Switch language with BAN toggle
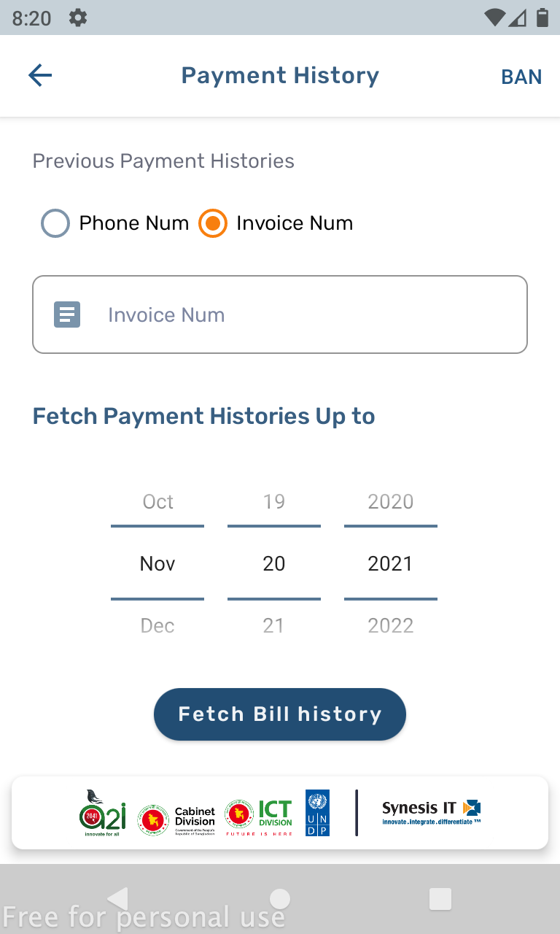Viewport: 560px width, 934px height. [521, 77]
